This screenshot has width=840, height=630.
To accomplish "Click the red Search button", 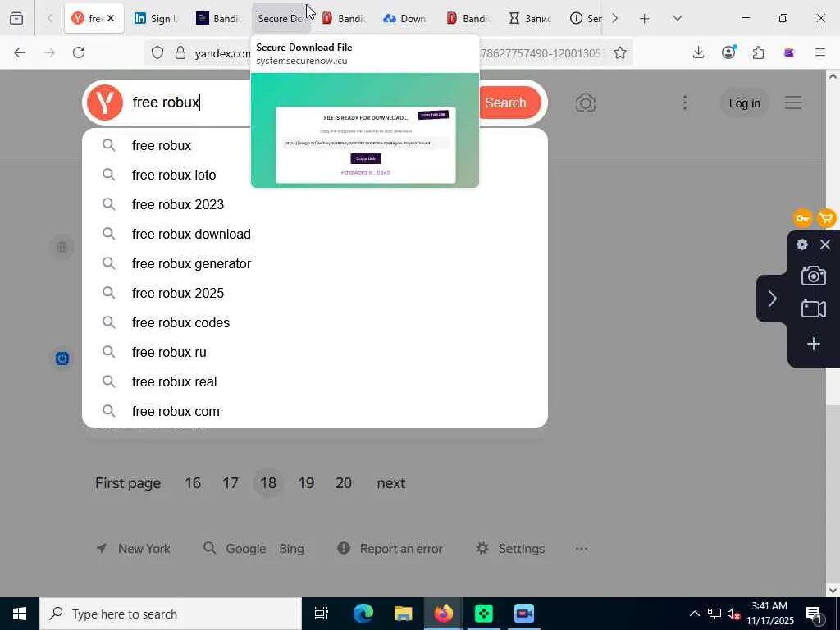I will [x=509, y=103].
